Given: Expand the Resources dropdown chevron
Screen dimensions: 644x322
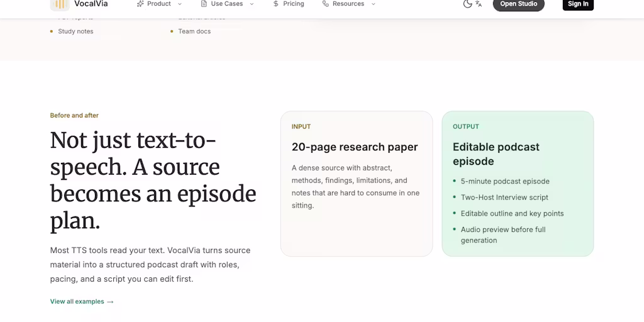Looking at the screenshot, I should tap(374, 4).
